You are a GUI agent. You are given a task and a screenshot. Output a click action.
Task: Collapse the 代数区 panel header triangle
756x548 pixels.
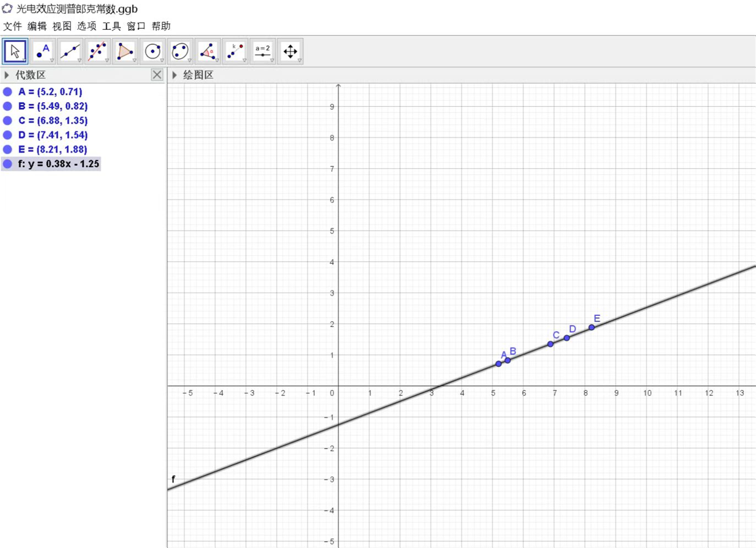6,75
